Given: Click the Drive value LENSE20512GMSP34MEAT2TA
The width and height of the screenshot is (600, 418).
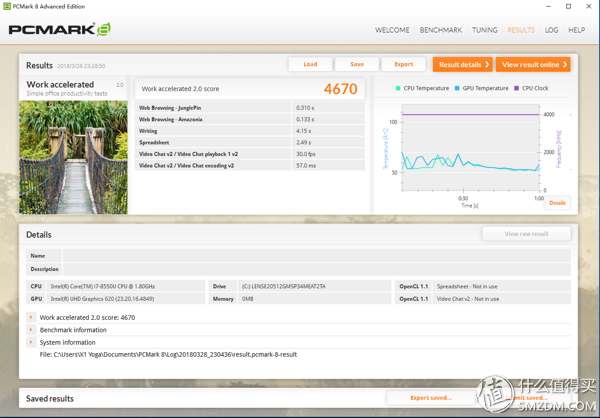Looking at the screenshot, I should (x=284, y=286).
